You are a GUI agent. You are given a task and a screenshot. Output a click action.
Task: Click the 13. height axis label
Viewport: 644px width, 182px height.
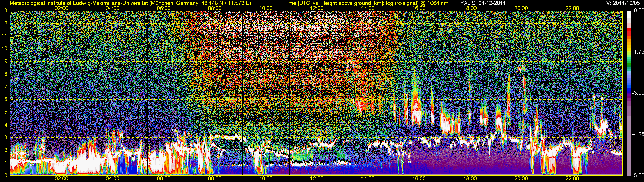coord(5,10)
